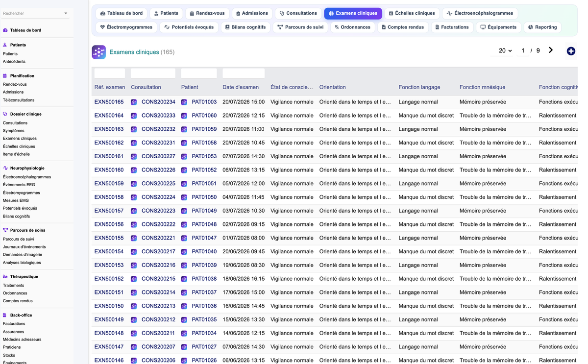Click consultation icon beside CONS200224
This screenshot has height=364, width=588.
tap(134, 197)
